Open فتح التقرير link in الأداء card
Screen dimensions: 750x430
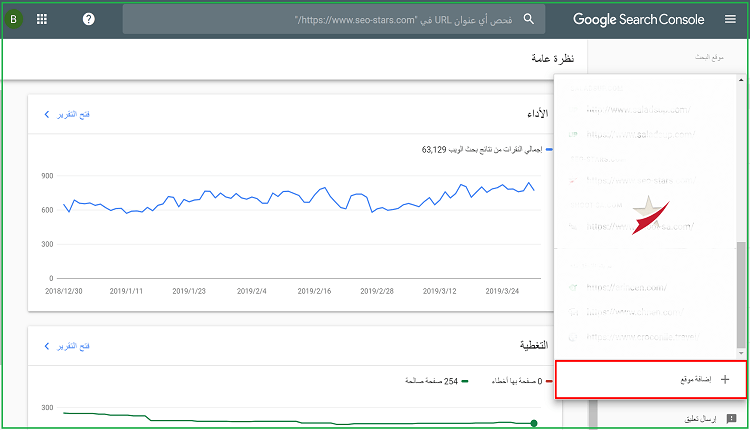[x=76, y=115]
